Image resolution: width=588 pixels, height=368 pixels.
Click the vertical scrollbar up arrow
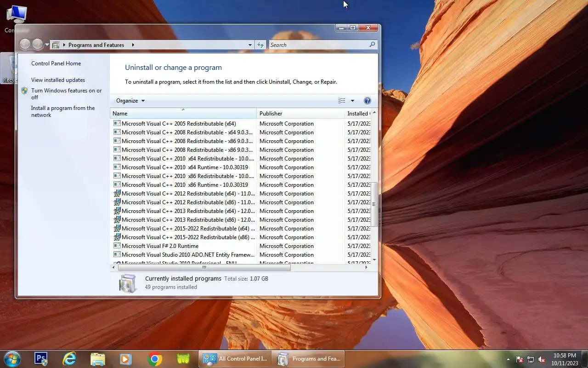374,113
